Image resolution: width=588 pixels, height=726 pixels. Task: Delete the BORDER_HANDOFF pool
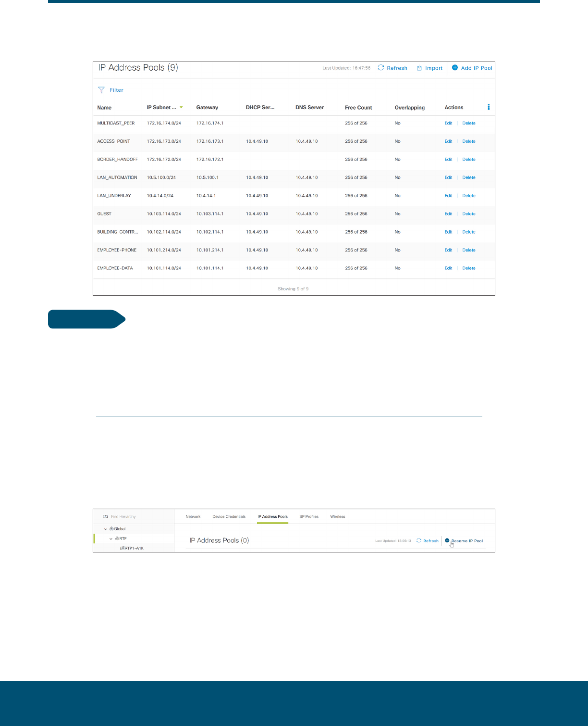point(469,159)
